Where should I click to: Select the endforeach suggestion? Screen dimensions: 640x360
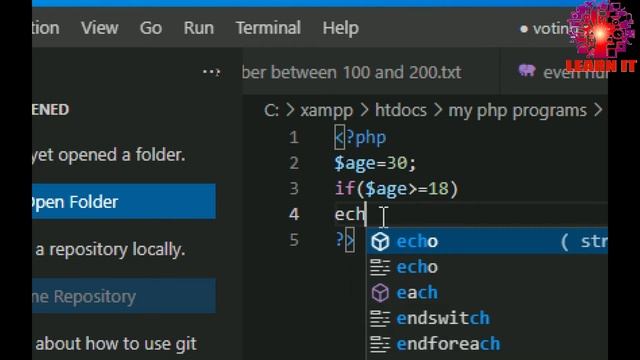point(487,344)
